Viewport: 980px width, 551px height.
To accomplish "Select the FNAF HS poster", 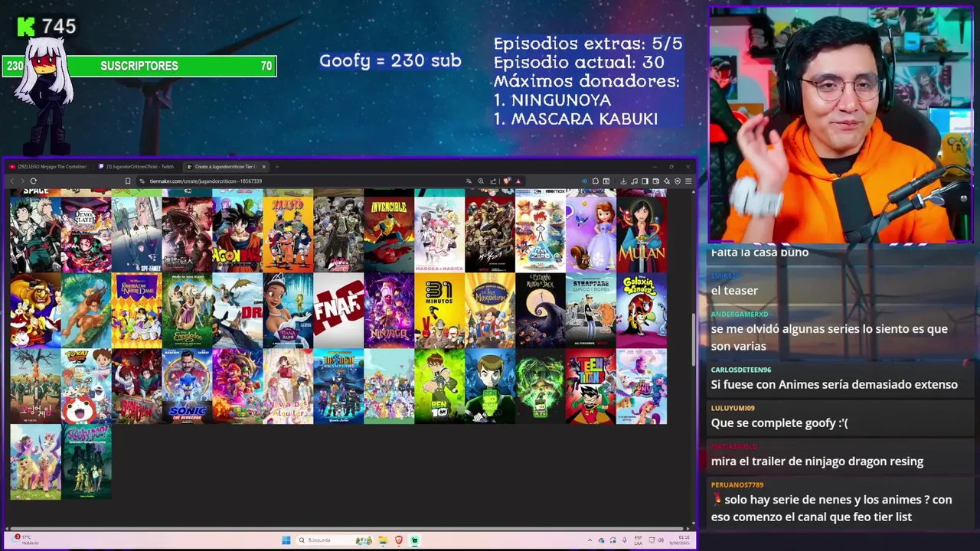I will tap(338, 310).
